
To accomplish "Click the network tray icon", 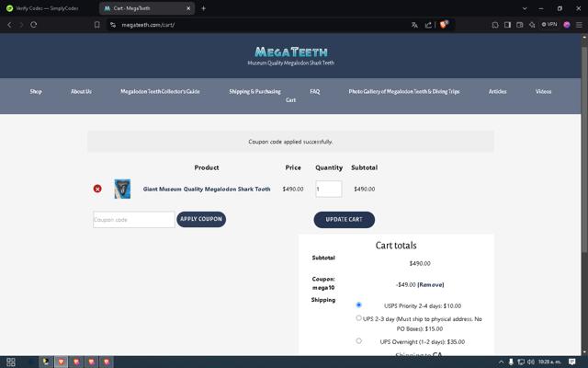I will (521, 362).
